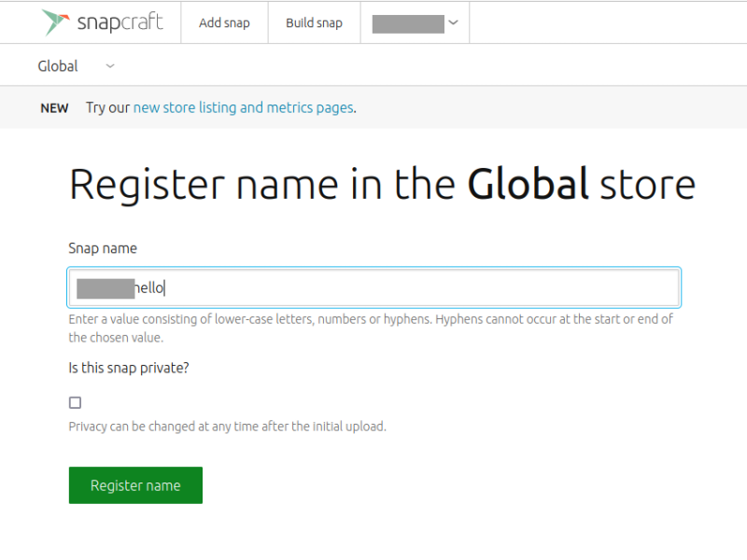Follow the new store listing and metrics pages link

tap(244, 107)
